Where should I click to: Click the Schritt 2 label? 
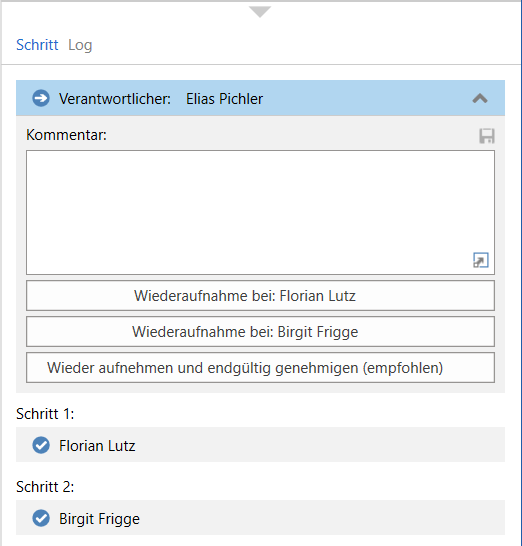[x=45, y=487]
